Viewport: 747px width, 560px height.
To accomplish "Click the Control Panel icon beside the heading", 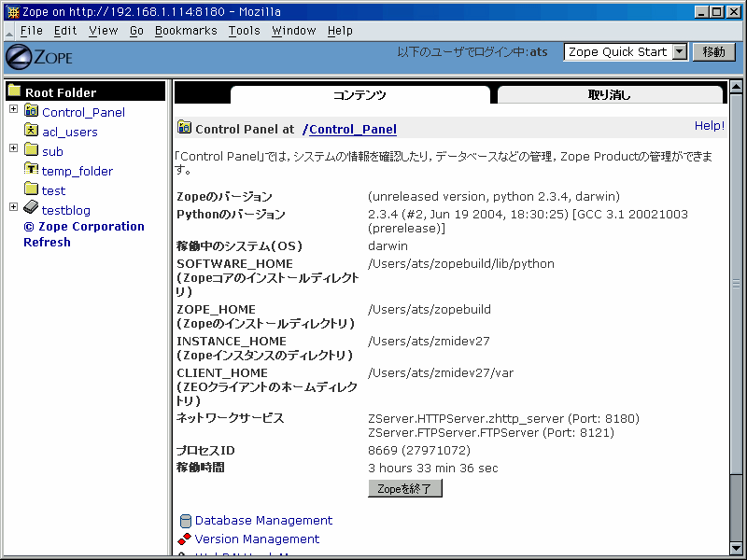I will [184, 128].
